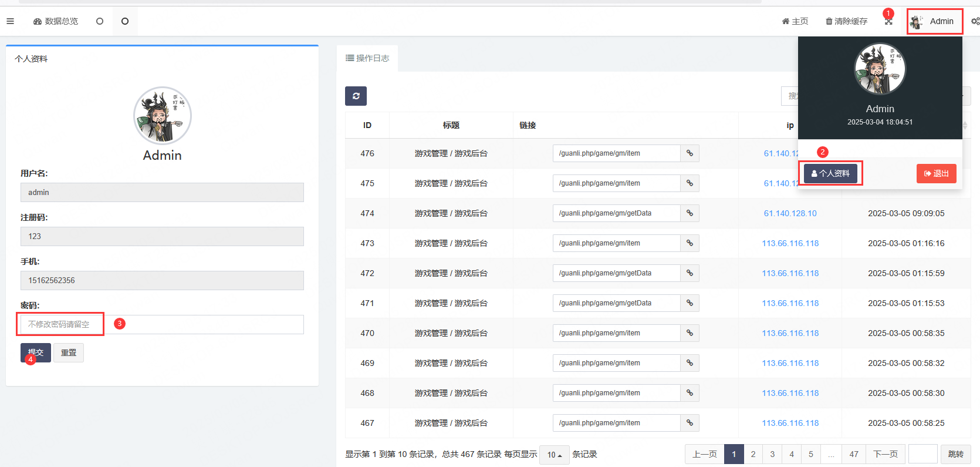This screenshot has width=980, height=467.
Task: Click the red 退出 logout button
Action: 937,173
